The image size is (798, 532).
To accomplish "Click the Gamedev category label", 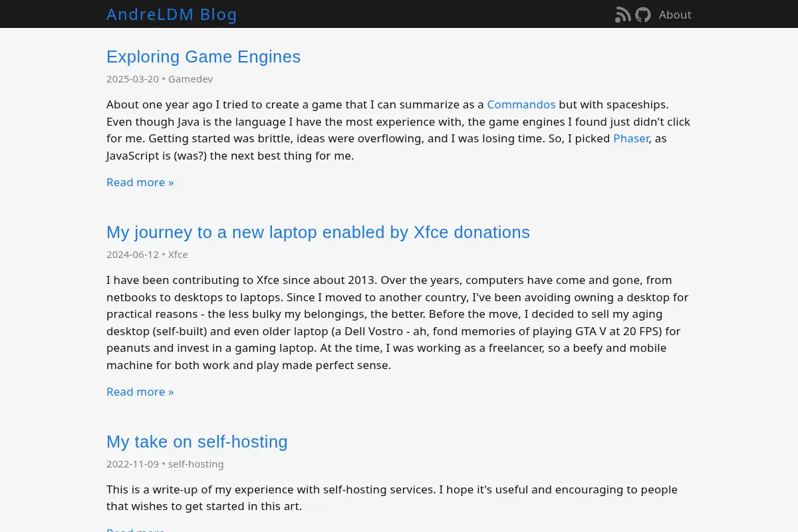I will click(190, 79).
